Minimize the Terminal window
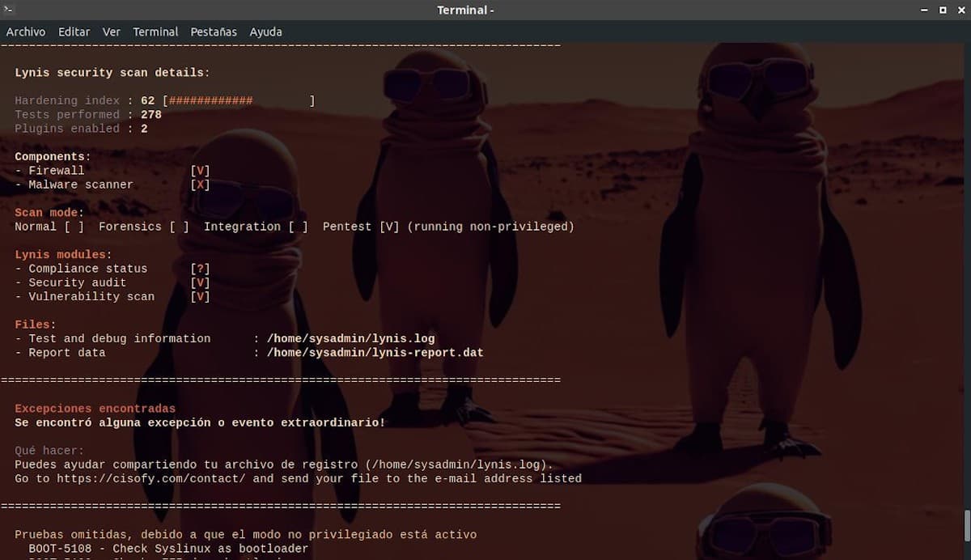Screen dimensions: 971x560 tap(923, 10)
